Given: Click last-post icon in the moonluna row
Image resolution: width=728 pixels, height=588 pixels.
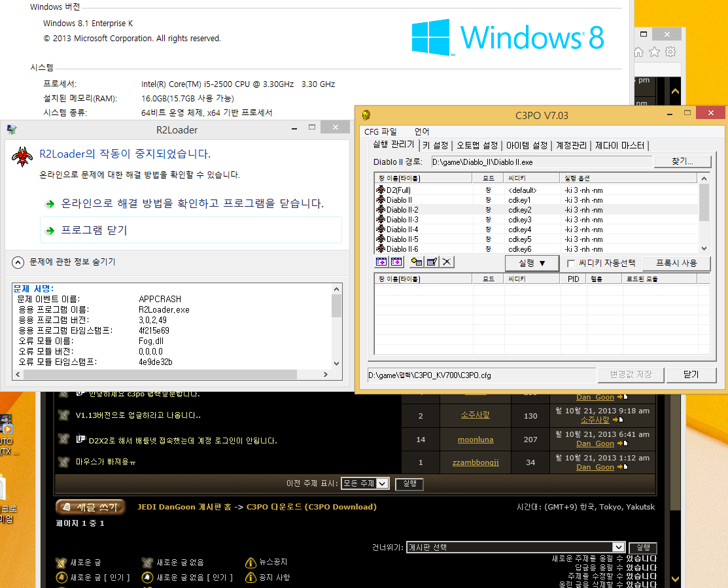Looking at the screenshot, I should coord(623,443).
